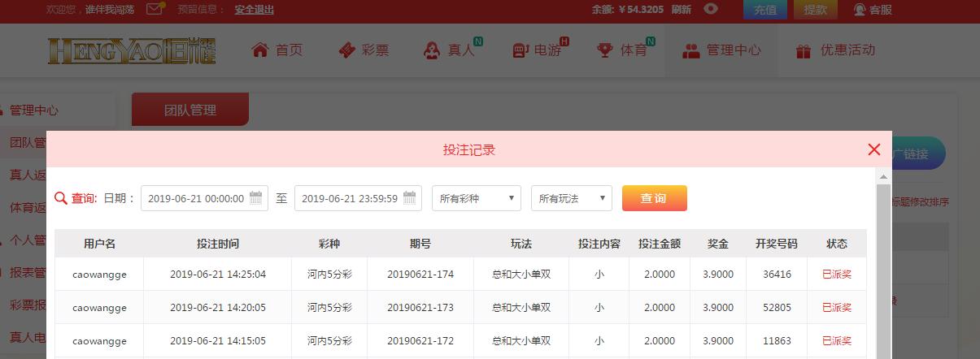Click 总和大小单双 in period 172 row
Viewport: 980px width, 359px height.
(x=521, y=341)
